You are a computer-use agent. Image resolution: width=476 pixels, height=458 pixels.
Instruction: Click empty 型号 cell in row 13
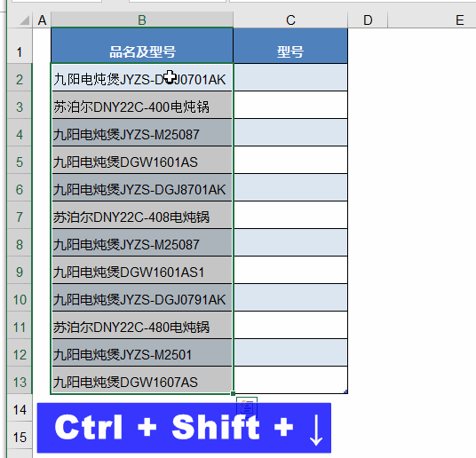(290, 381)
